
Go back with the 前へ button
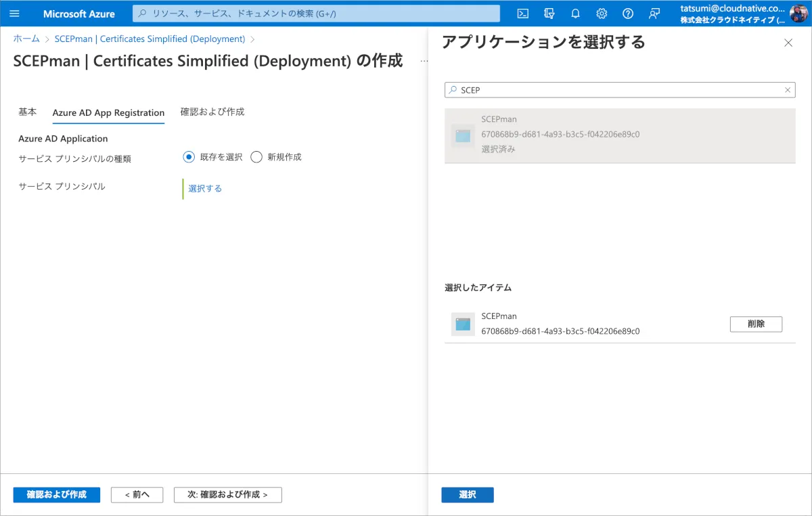(x=137, y=494)
